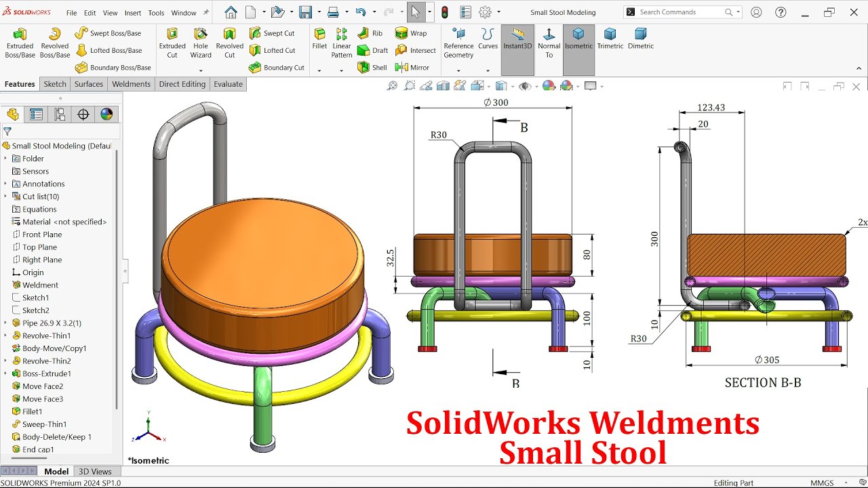The height and width of the screenshot is (488, 868).
Task: Open the Options gear icon
Action: 485,12
